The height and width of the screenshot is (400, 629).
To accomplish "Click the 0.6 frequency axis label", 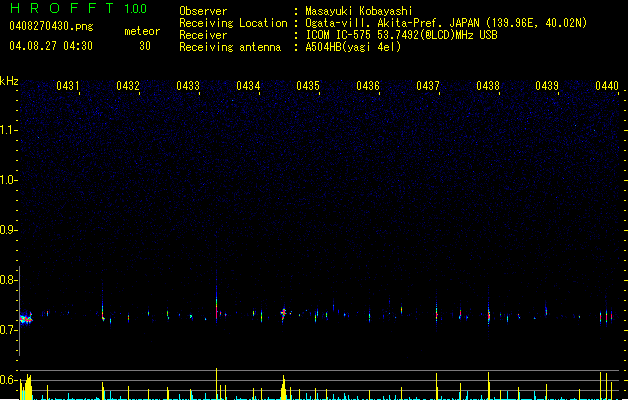I will coord(8,380).
